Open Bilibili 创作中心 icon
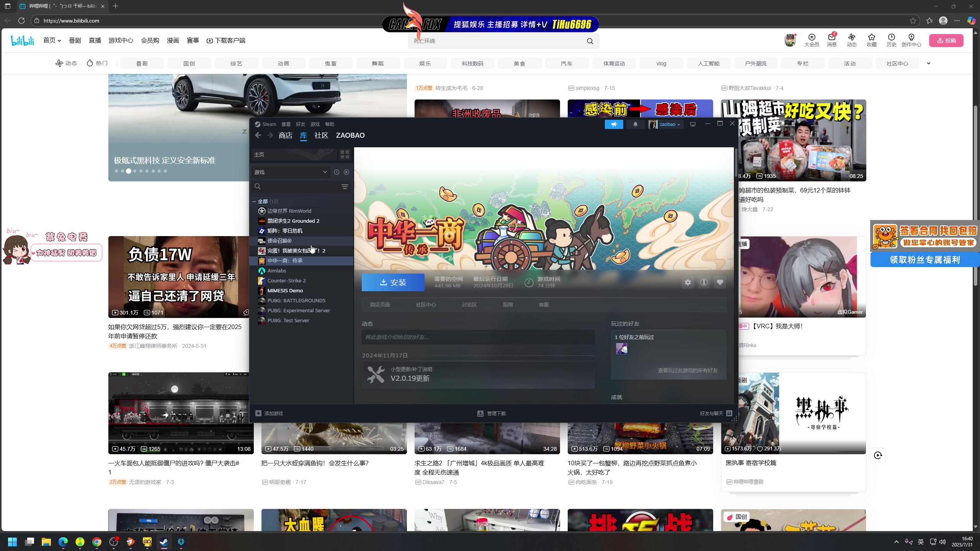This screenshot has height=551, width=980. click(x=911, y=40)
